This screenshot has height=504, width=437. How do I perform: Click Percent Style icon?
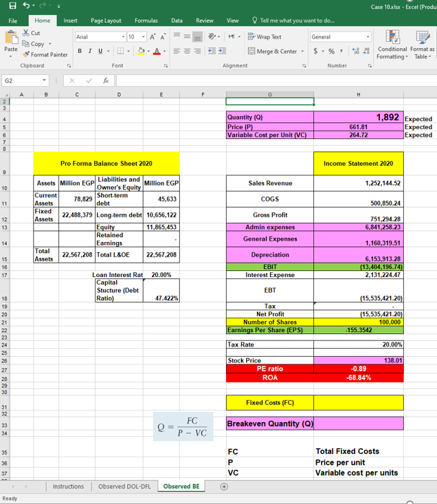click(331, 51)
